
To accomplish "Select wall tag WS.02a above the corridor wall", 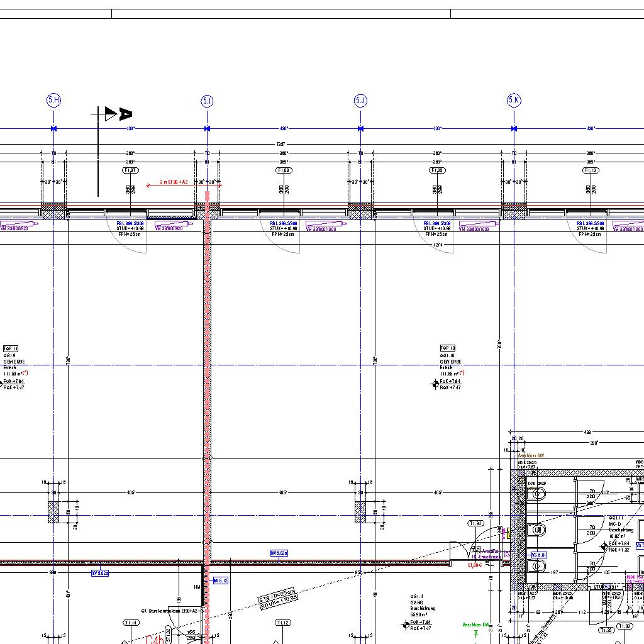I will [279, 553].
